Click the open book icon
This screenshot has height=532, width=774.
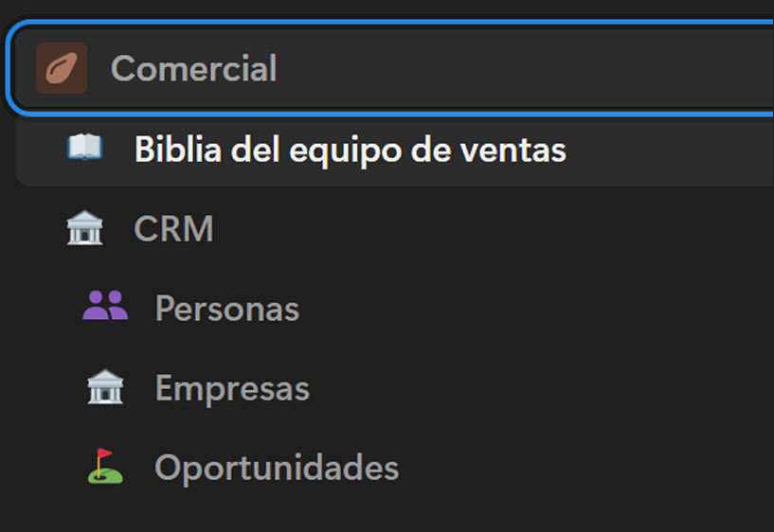coord(84,148)
